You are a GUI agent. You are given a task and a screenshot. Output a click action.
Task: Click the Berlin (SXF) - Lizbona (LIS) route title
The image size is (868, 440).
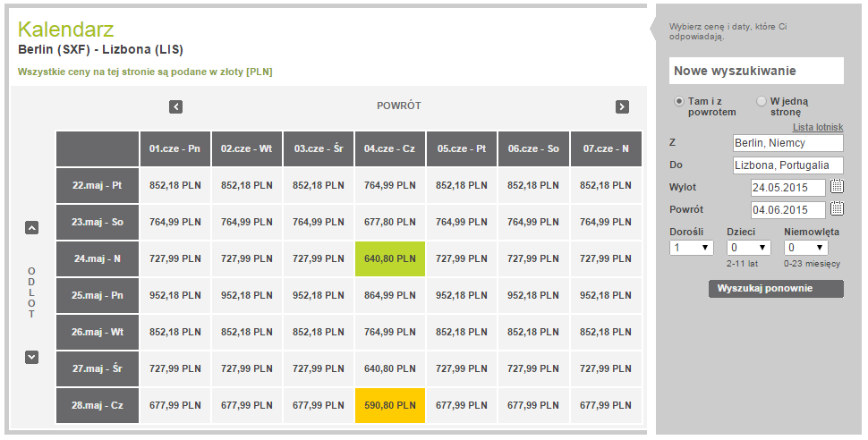pyautogui.click(x=100, y=50)
